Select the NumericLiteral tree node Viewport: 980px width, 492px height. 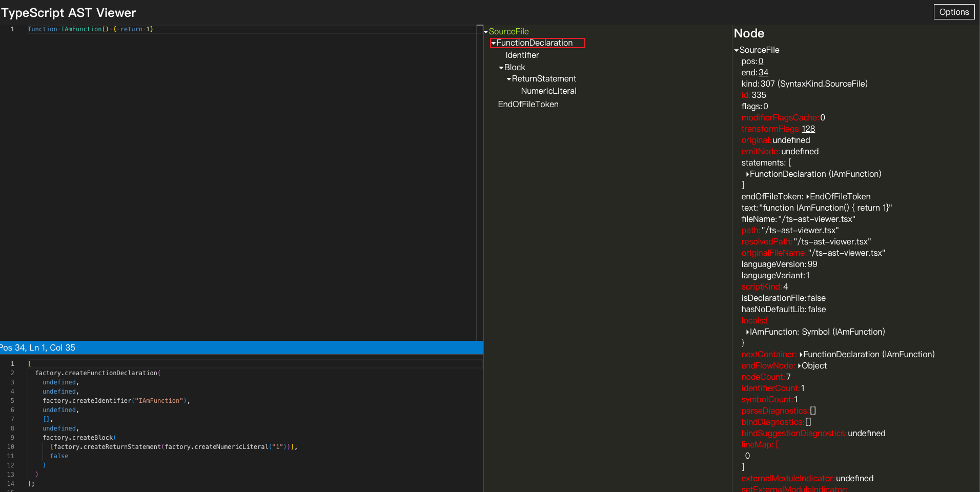[548, 91]
